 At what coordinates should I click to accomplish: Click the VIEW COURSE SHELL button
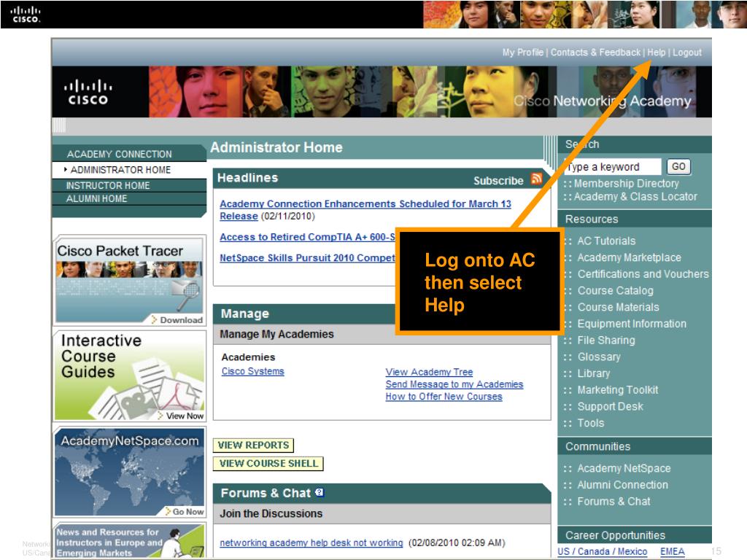pos(268,463)
